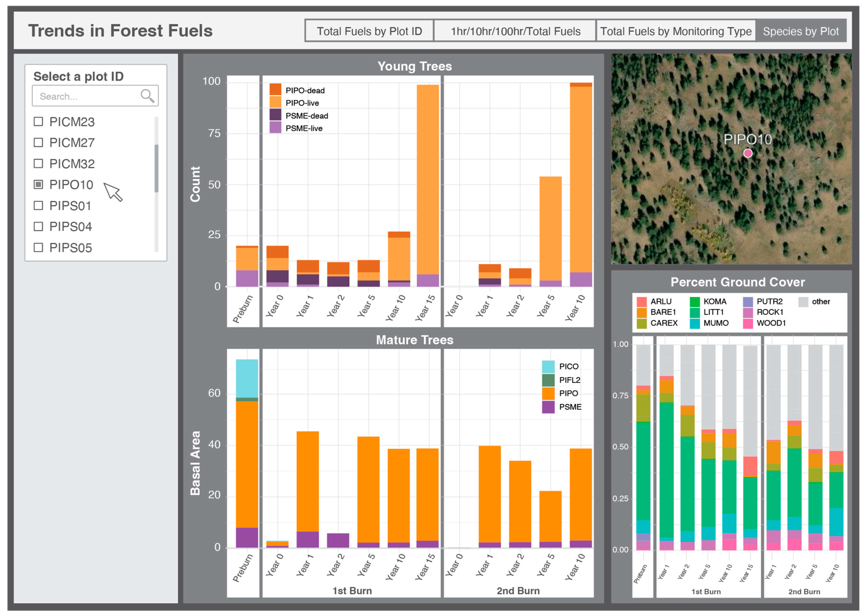Image resolution: width=865 pixels, height=616 pixels.
Task: Select the Species by Plot tab
Action: [x=801, y=31]
